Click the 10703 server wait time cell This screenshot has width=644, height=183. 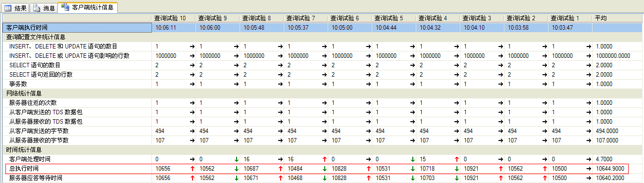tap(427, 178)
